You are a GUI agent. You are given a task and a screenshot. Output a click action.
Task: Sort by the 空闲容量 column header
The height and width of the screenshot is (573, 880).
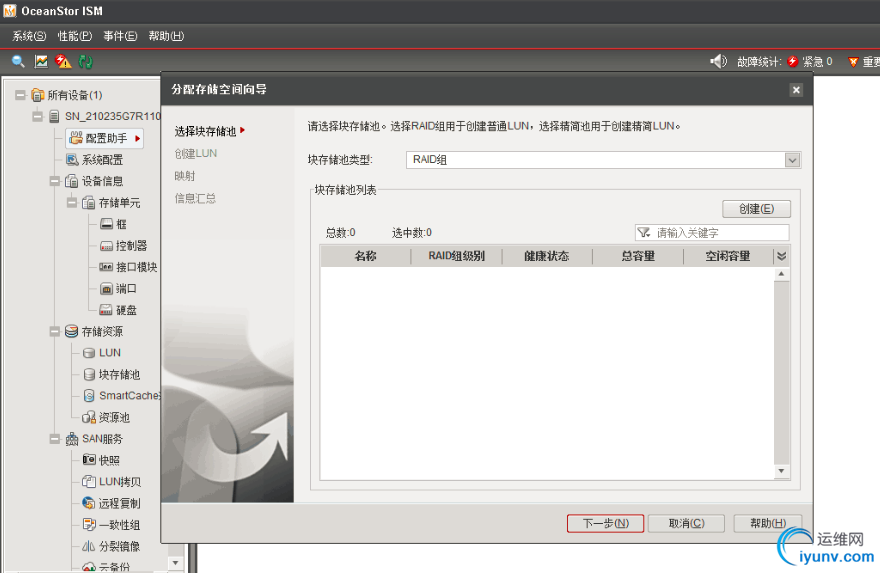pos(728,256)
